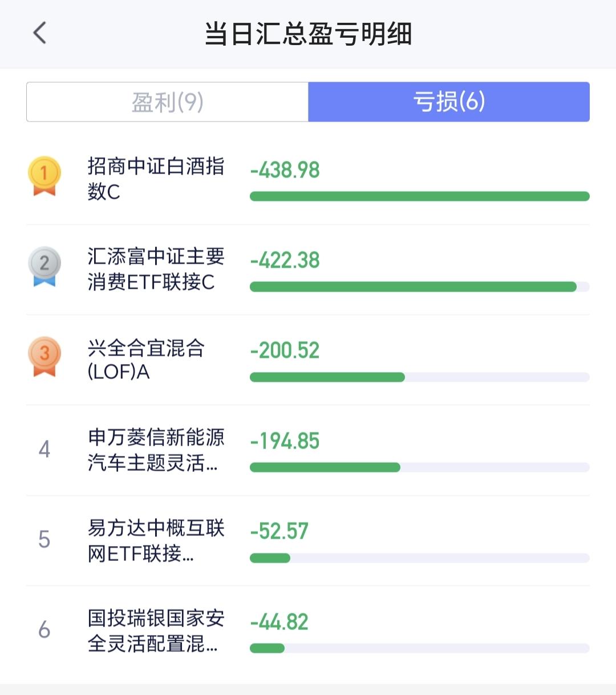616x695 pixels.
Task: Open 招商中证白酒指数C fund details
Action: 156,179
